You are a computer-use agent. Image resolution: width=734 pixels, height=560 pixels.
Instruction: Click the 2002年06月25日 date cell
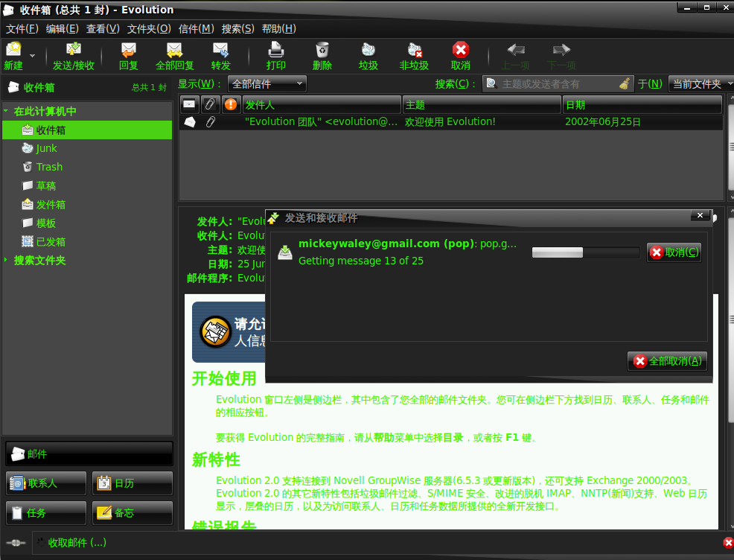(603, 122)
